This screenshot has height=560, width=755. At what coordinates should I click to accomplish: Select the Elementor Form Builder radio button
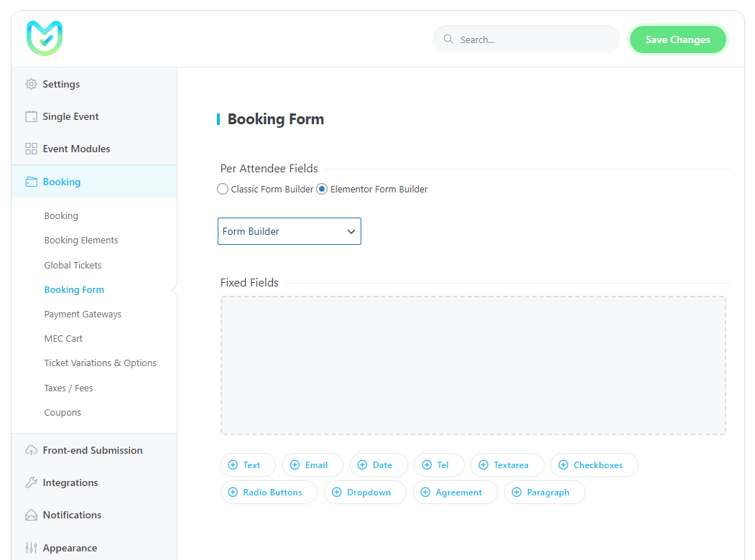(322, 190)
